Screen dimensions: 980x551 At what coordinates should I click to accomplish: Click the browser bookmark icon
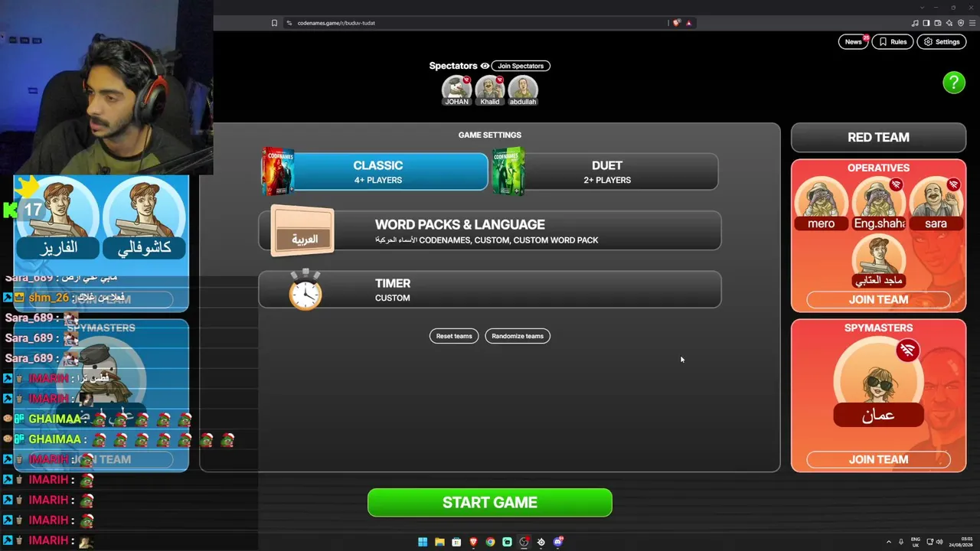274,23
